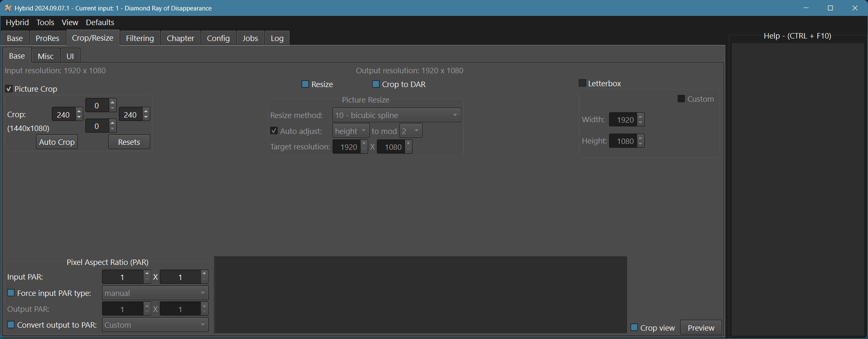868x339 pixels.
Task: Decrease the bottom crop value
Action: pos(113,129)
